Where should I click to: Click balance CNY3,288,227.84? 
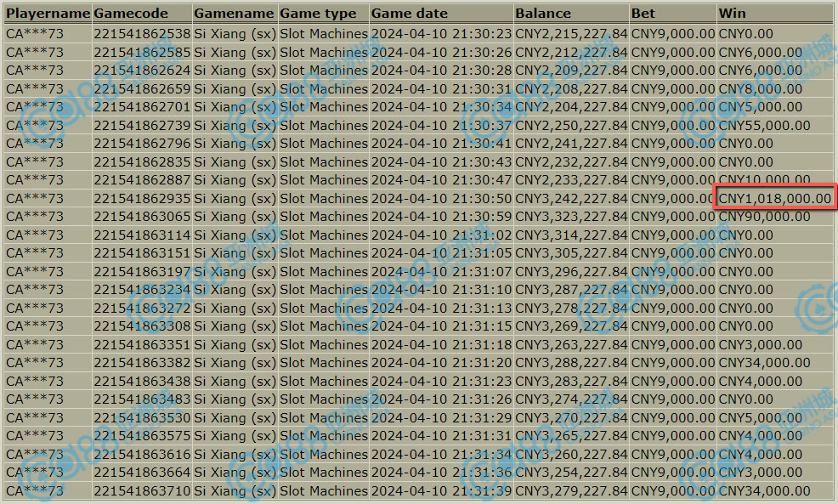[x=571, y=363]
